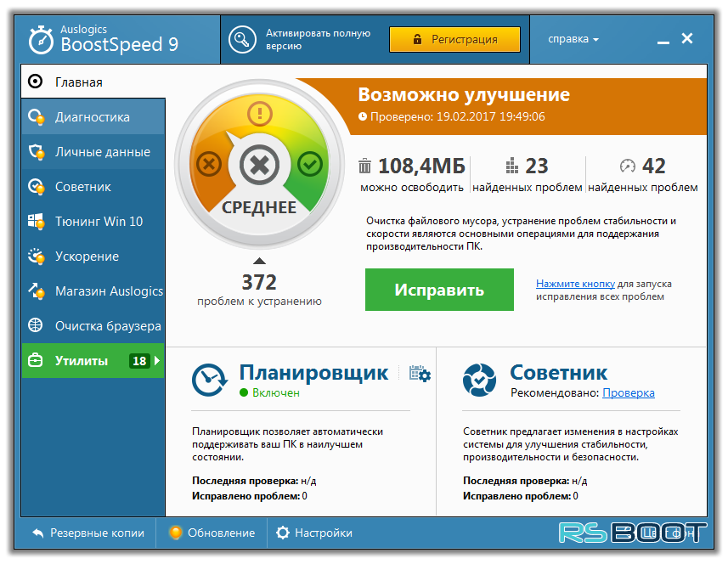The width and height of the screenshot is (728, 564).
Task: Click the Главная target icon
Action: point(36,82)
